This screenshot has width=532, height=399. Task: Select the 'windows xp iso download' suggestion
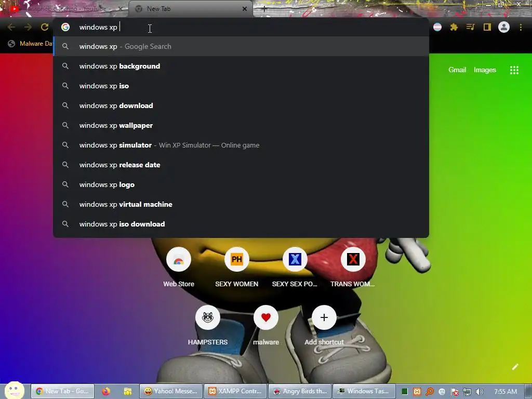241,224
